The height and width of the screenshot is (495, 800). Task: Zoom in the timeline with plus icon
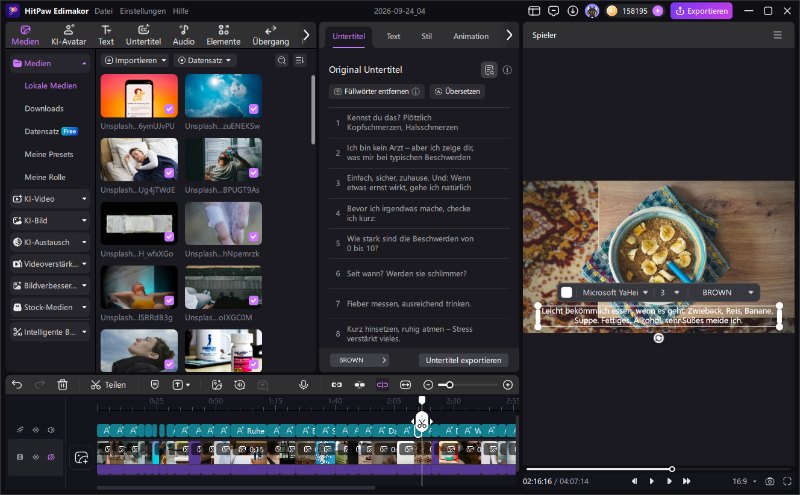[508, 385]
